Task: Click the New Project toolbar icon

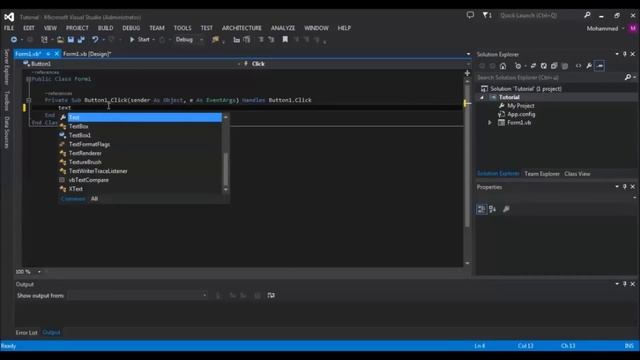Action: (x=44, y=40)
